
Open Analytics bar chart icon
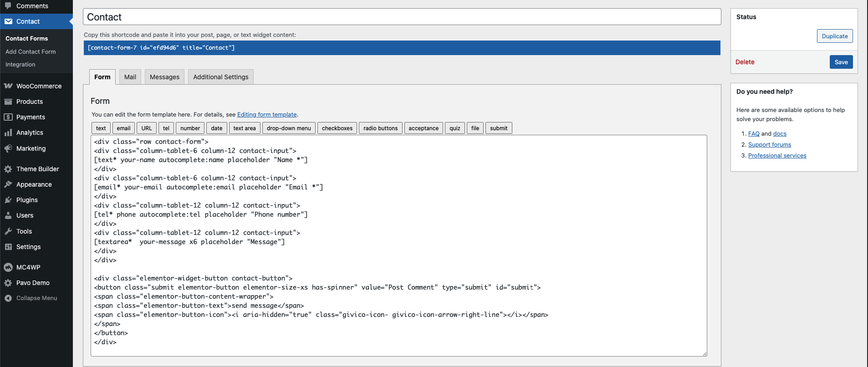point(8,133)
